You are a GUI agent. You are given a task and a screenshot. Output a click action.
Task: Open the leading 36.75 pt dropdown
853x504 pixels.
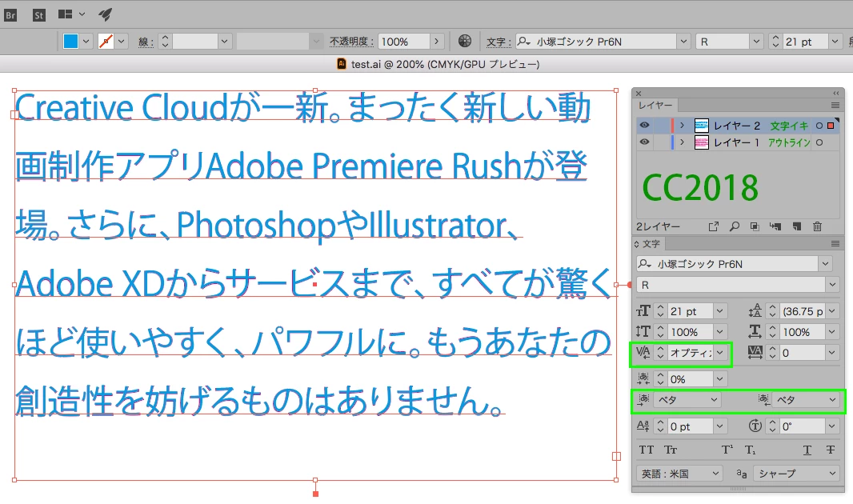click(x=831, y=311)
